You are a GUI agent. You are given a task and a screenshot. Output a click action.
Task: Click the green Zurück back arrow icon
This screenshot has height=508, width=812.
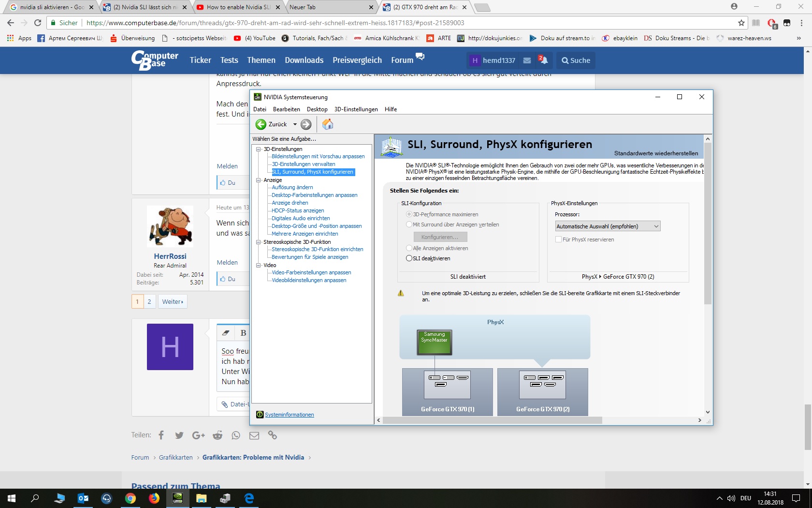click(x=261, y=124)
